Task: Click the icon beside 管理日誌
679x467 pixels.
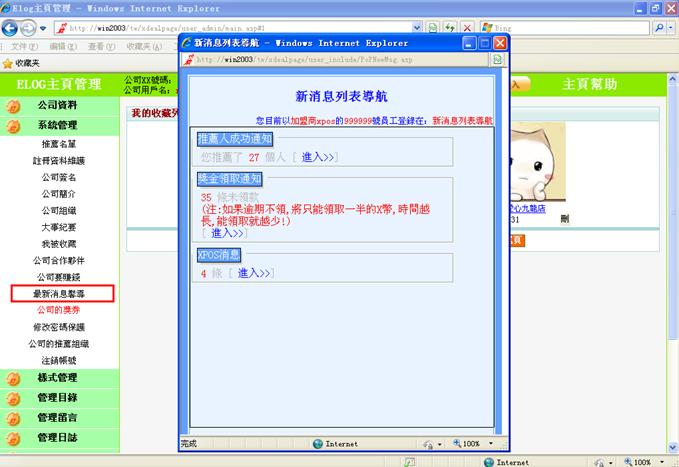Action: pos(13,438)
